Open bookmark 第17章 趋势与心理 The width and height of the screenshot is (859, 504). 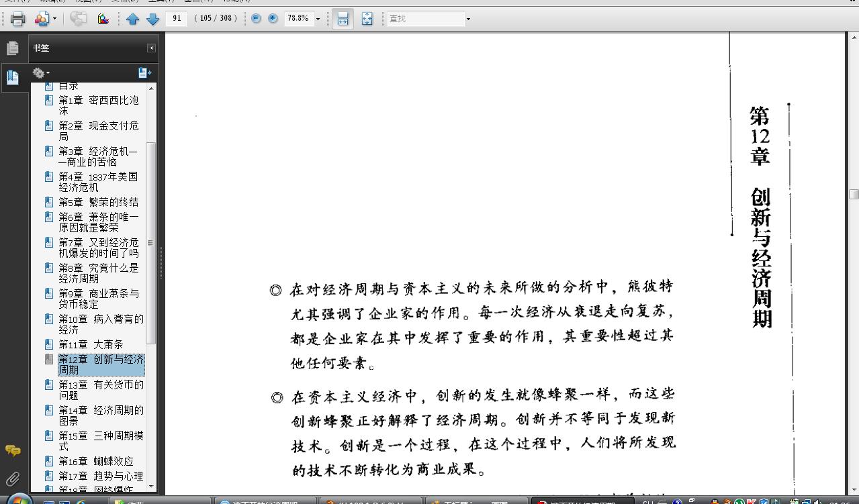point(101,476)
